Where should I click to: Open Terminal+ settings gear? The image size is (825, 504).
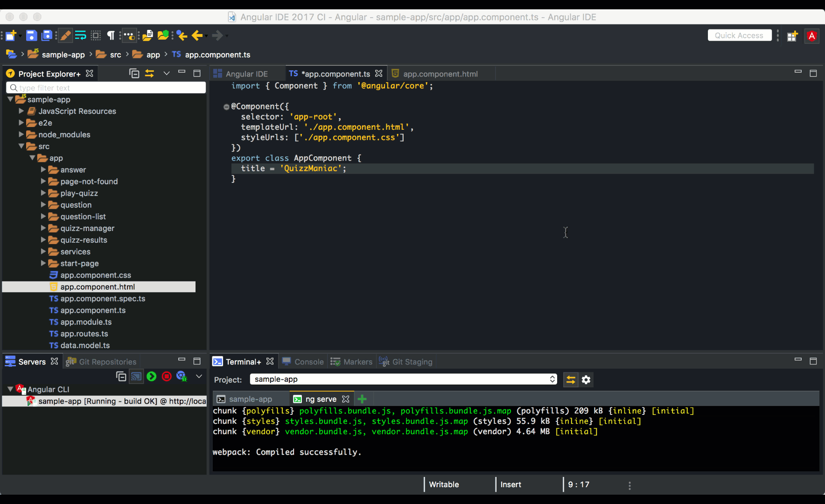tap(586, 380)
